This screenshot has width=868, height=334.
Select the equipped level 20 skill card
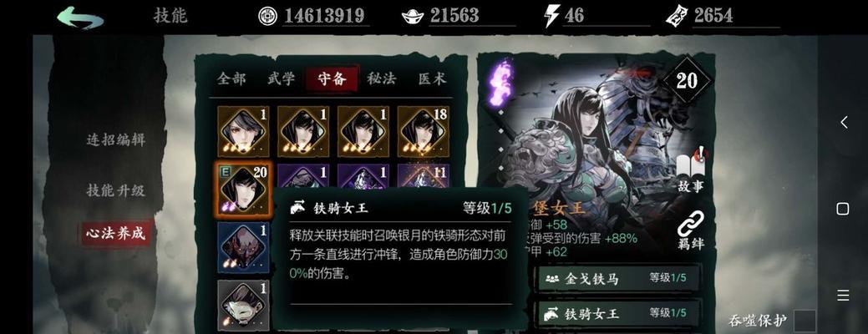(243, 189)
